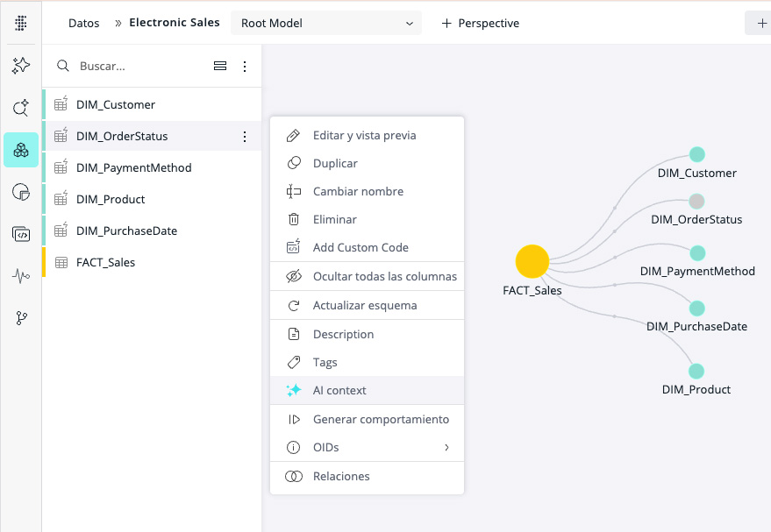Click the Eliminar trash icon
Viewport: 771px width, 532px height.
pos(294,219)
